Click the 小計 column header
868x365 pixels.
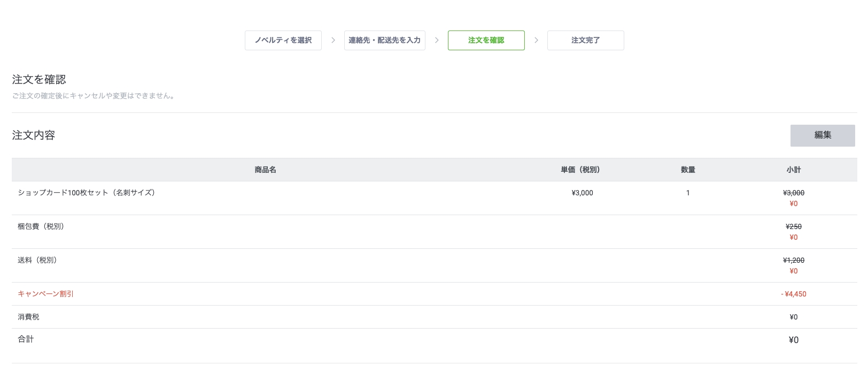pos(794,170)
